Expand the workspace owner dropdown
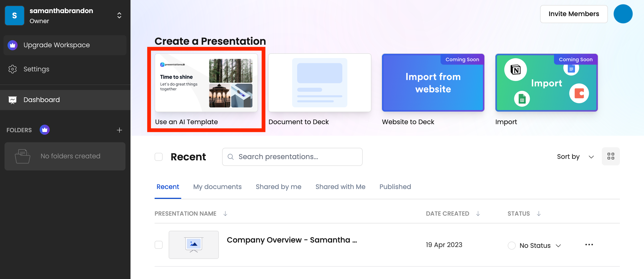Viewport: 644px width, 279px height. point(119,15)
